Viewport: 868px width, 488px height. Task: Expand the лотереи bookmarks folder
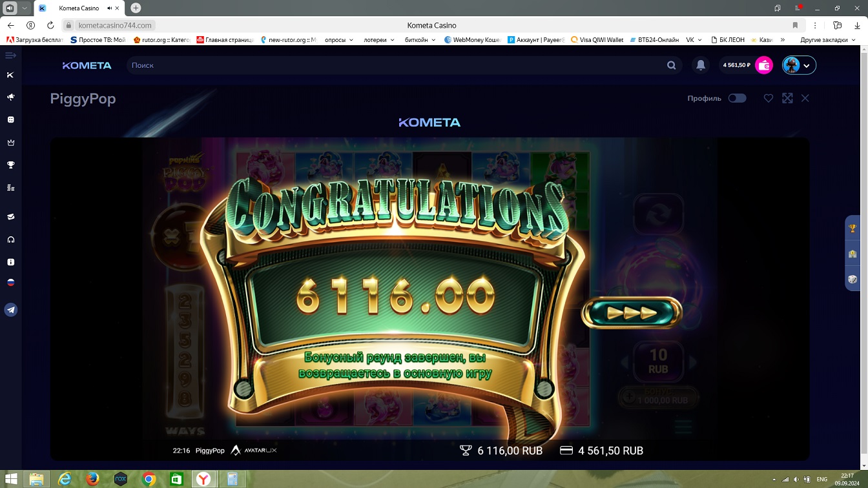[x=379, y=39]
